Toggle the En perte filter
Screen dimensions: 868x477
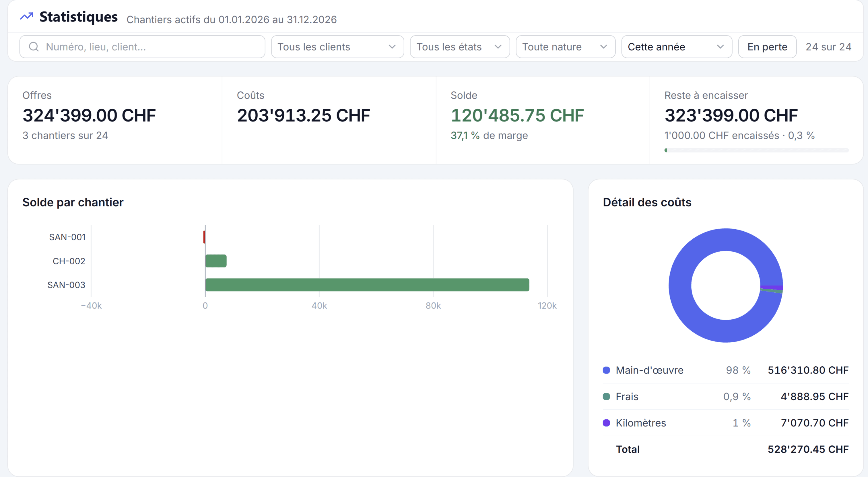[x=767, y=47]
